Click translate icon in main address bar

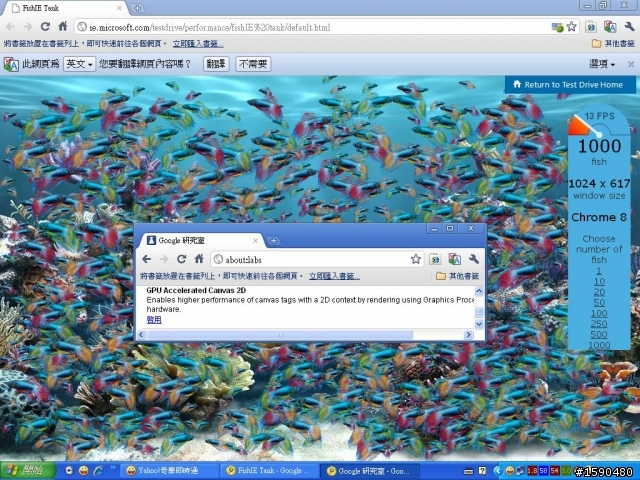point(558,27)
